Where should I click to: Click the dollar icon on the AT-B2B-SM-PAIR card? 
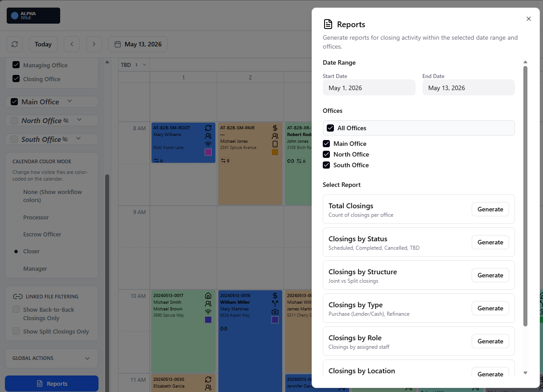[x=275, y=128]
